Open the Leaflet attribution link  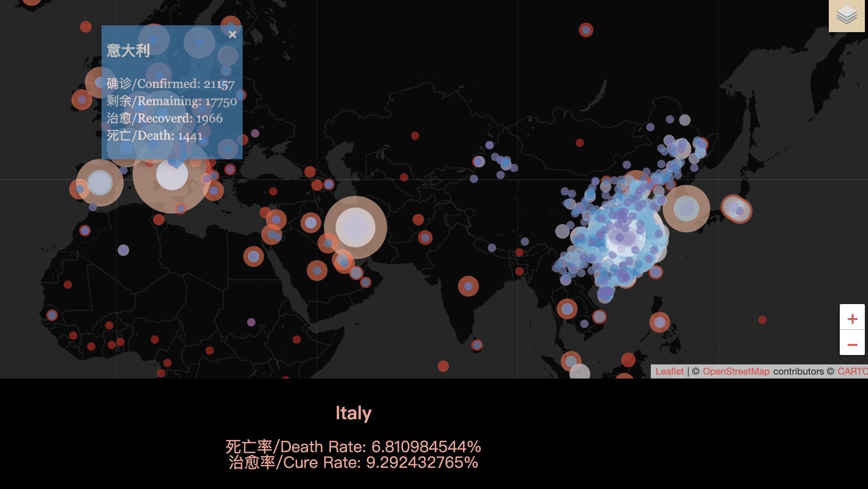coord(669,371)
